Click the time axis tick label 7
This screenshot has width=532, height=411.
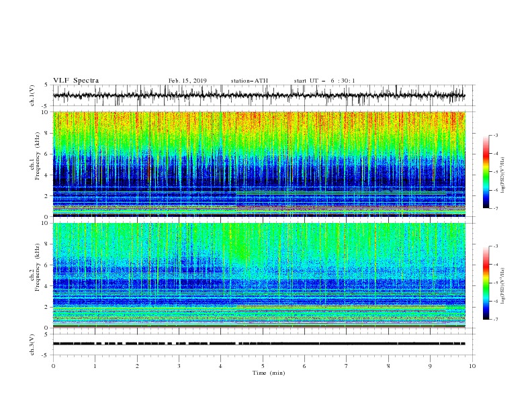coord(347,366)
